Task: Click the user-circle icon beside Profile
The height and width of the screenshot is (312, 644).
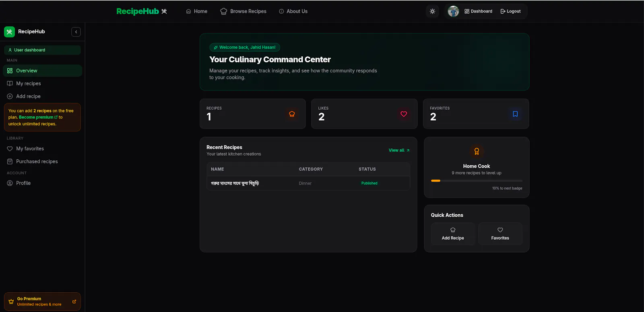Action: pos(10,183)
